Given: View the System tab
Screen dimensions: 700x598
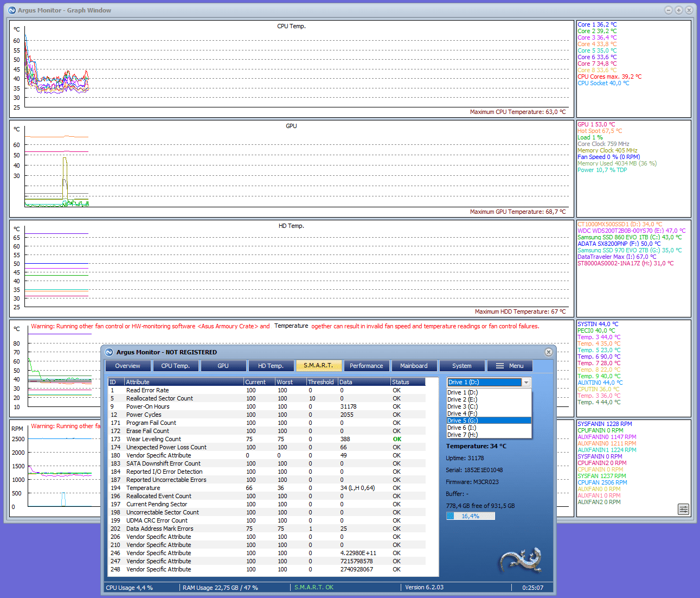Looking at the screenshot, I should [462, 366].
